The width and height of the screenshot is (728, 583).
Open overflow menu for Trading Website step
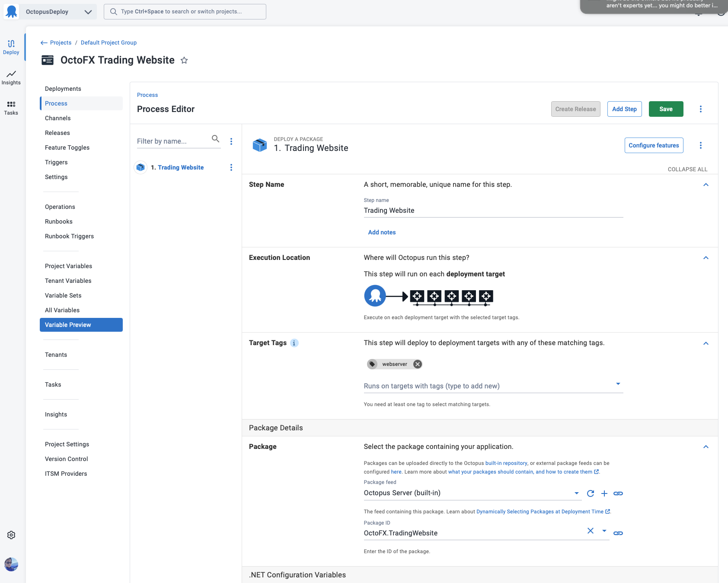coord(231,167)
